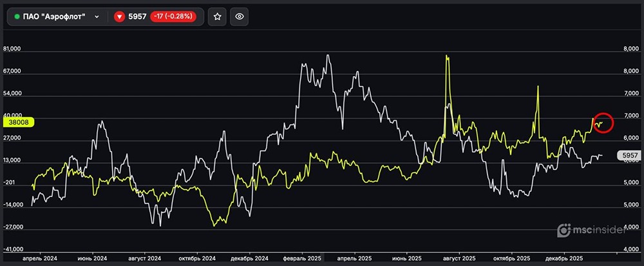Click the red-circled latest yellow line point
Screen dimensions: 644x266
click(x=603, y=122)
